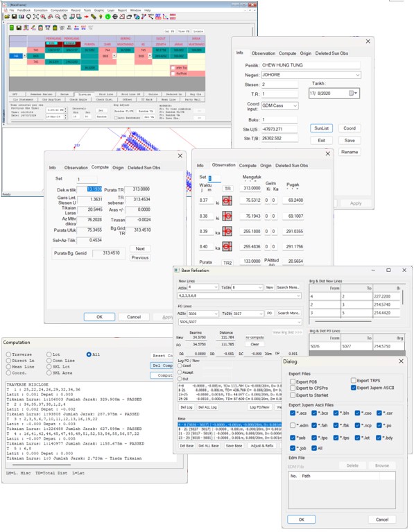Click the crosshair target icon in toolbar
Screen dimensions: 414x532
(x=114, y=16)
